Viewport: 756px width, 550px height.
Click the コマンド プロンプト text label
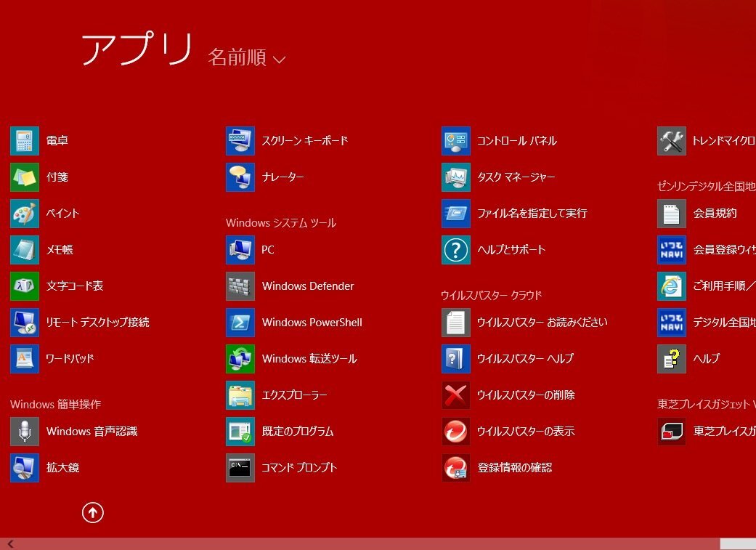[x=299, y=467]
